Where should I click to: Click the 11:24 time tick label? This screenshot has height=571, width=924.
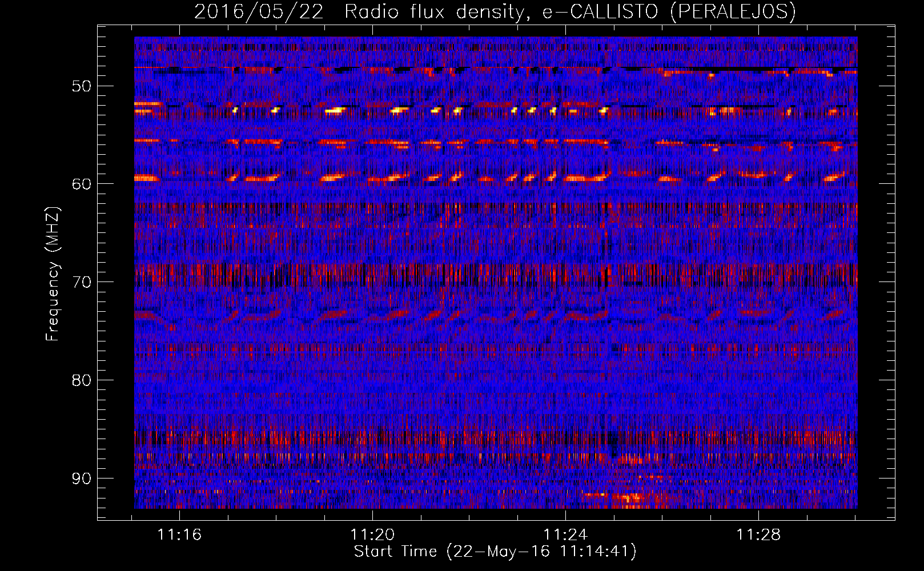tap(565, 535)
